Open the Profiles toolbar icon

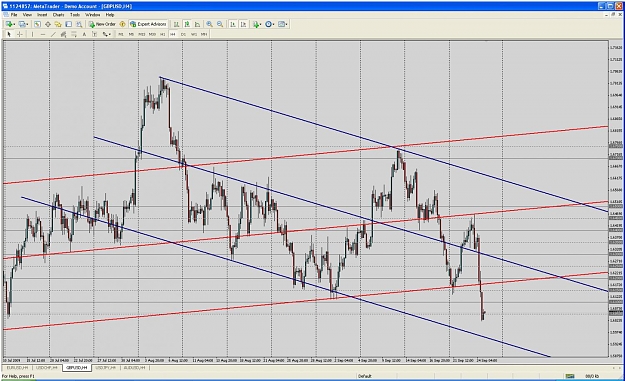coord(22,24)
